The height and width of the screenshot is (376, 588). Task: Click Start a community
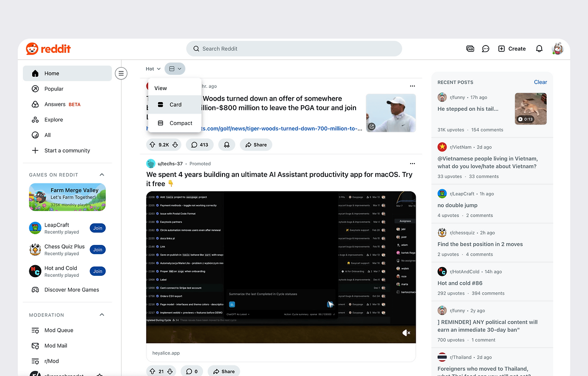[68, 150]
